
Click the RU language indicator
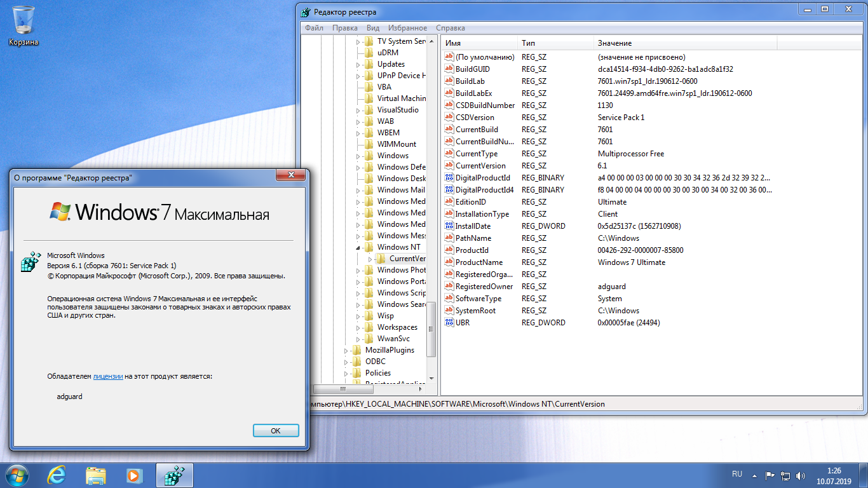[737, 474]
